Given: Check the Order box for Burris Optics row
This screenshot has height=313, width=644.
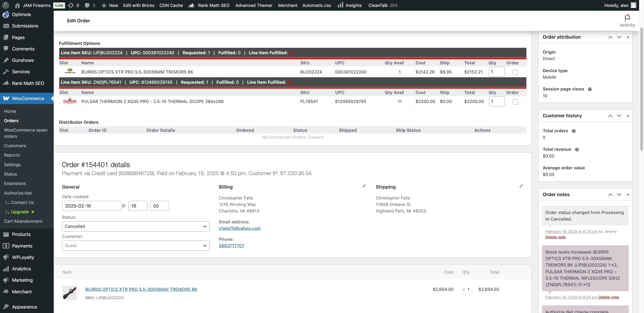Looking at the screenshot, I should [x=515, y=72].
